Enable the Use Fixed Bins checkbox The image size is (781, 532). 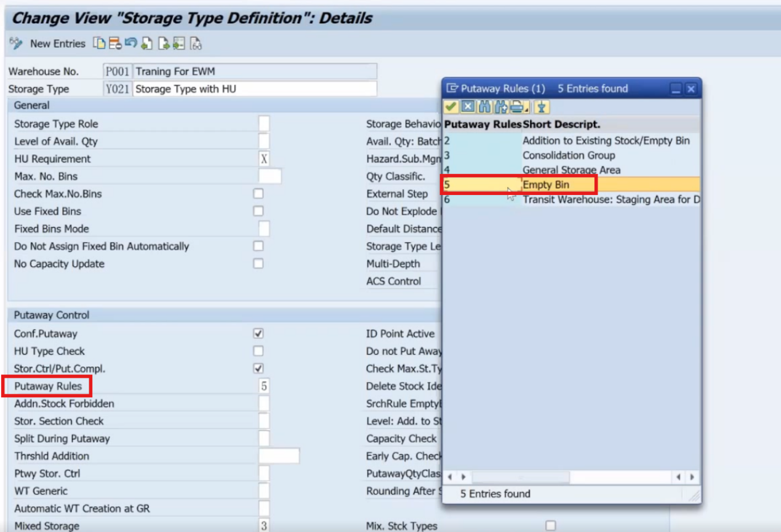point(258,211)
